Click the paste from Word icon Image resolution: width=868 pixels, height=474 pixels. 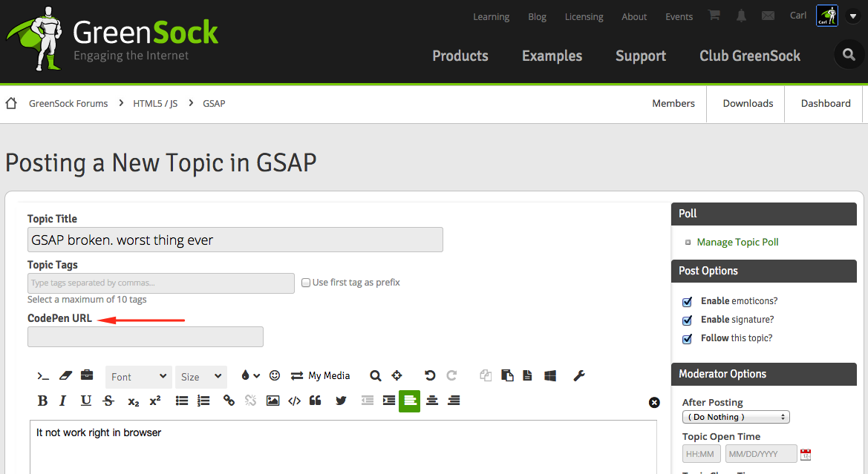tap(549, 375)
